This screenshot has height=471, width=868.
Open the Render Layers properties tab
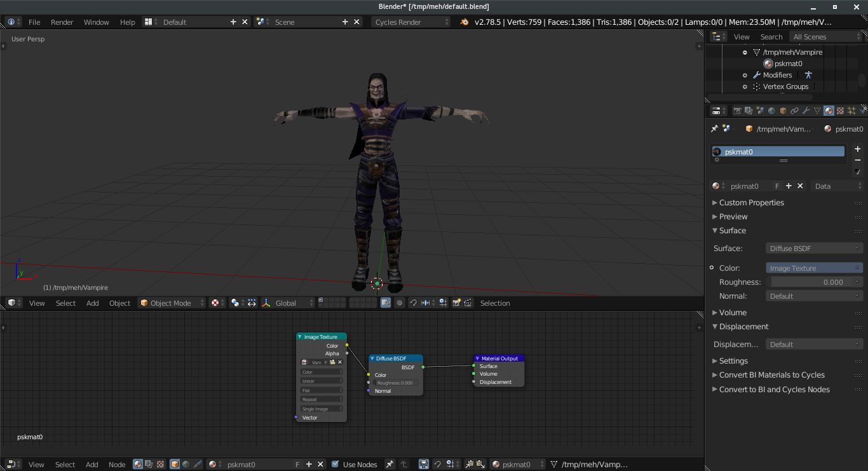[x=749, y=111]
